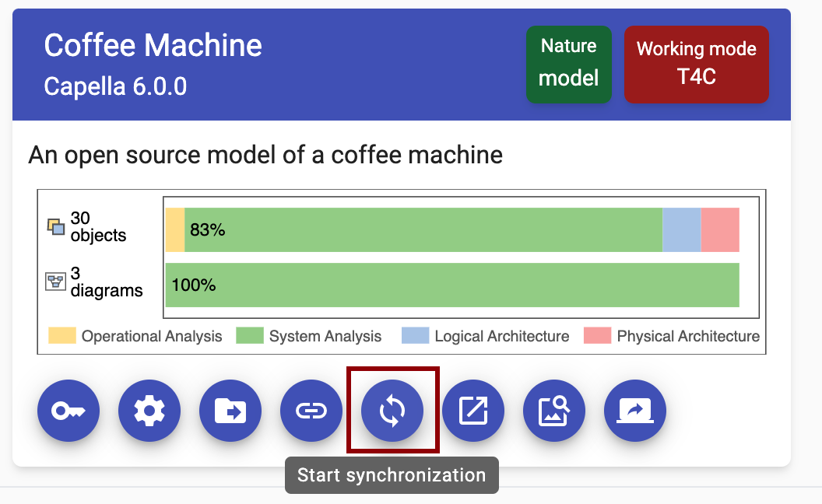Click the open-in-new-window icon button
Image resolution: width=822 pixels, height=504 pixels.
(473, 411)
